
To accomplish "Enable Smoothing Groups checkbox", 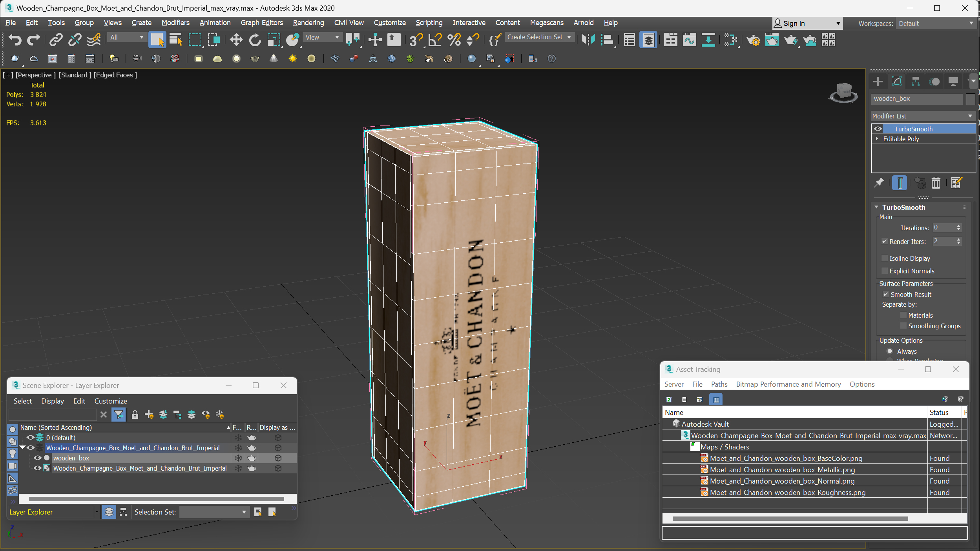I will (903, 326).
